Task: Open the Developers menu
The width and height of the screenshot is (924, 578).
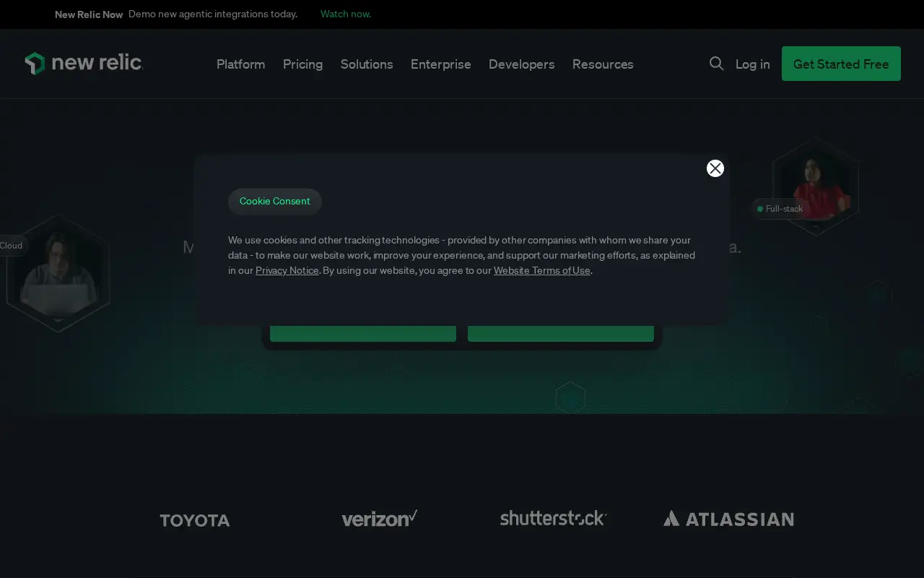Action: [x=522, y=64]
